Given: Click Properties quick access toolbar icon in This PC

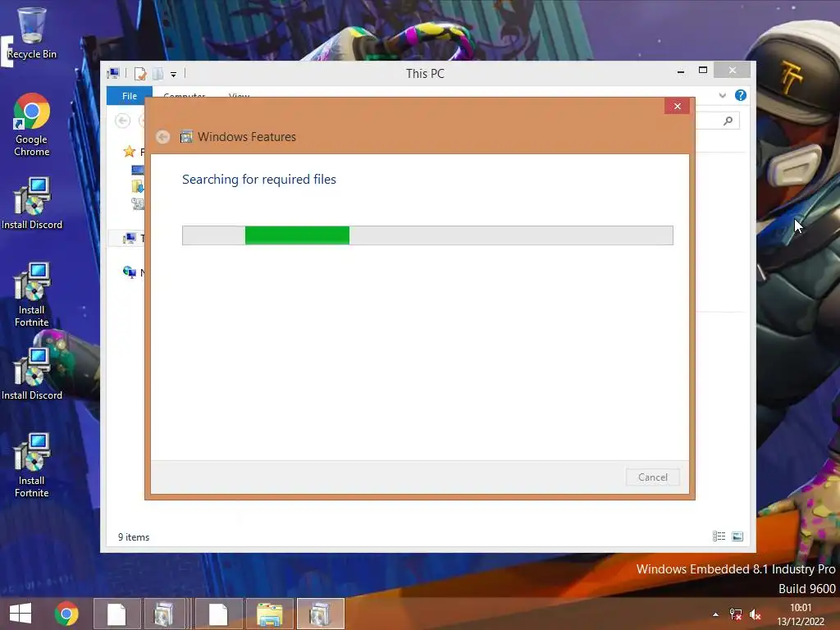Looking at the screenshot, I should click(x=139, y=73).
